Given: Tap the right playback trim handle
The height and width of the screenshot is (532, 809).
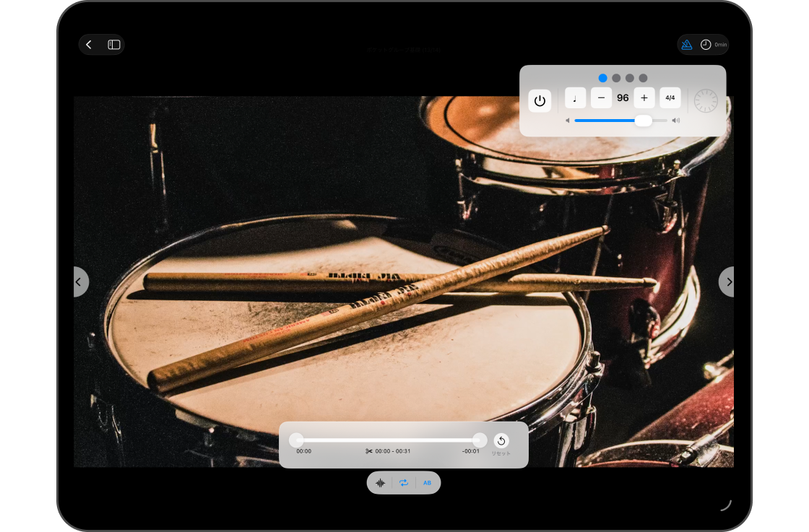Looking at the screenshot, I should click(x=479, y=440).
